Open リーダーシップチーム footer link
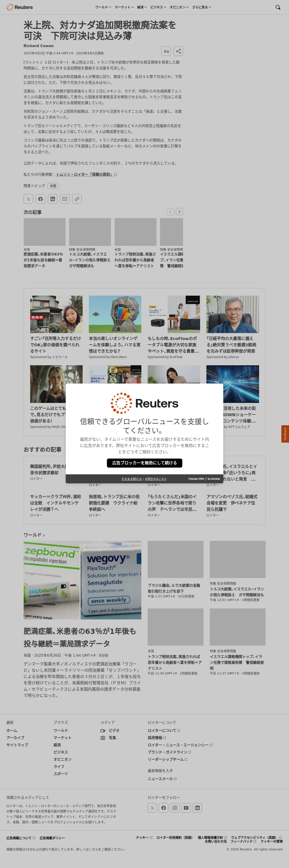The width and height of the screenshot is (289, 868). click(167, 759)
